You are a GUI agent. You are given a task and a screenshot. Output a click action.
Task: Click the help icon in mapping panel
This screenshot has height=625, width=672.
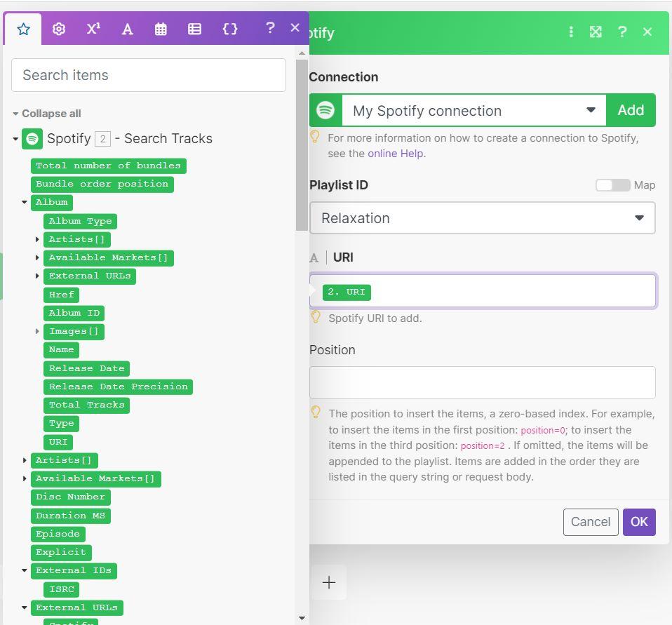[270, 28]
